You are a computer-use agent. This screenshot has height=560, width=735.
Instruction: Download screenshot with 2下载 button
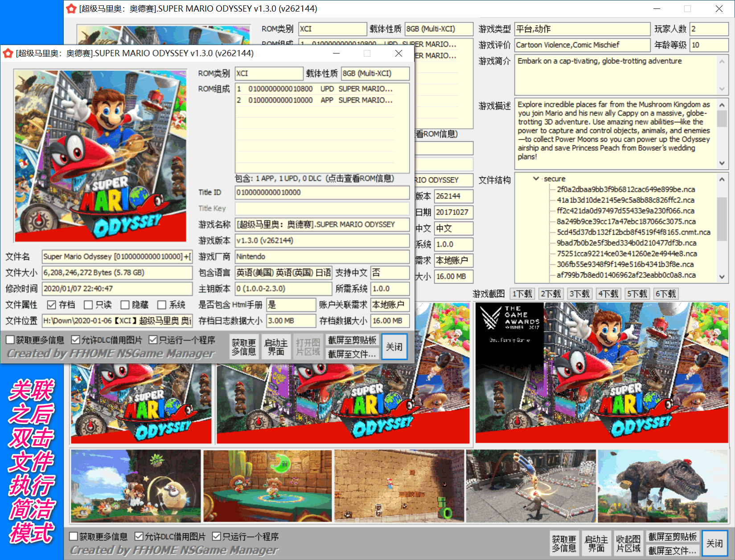[551, 294]
